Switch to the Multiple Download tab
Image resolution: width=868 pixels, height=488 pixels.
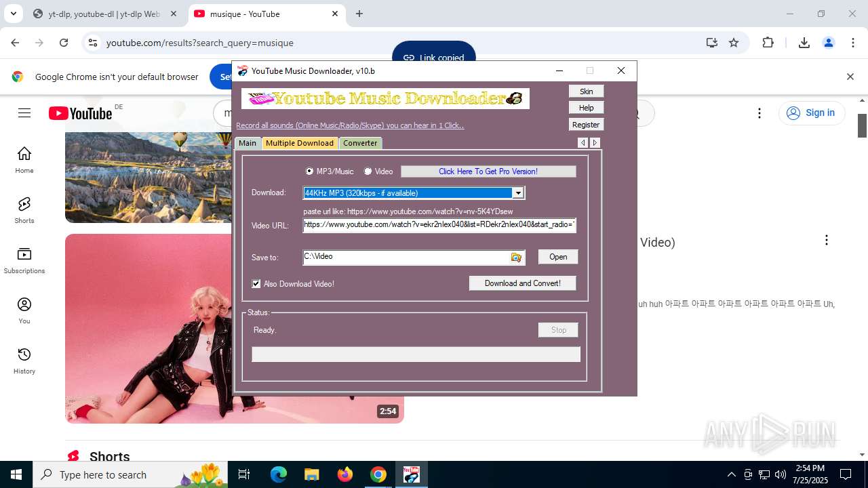300,143
